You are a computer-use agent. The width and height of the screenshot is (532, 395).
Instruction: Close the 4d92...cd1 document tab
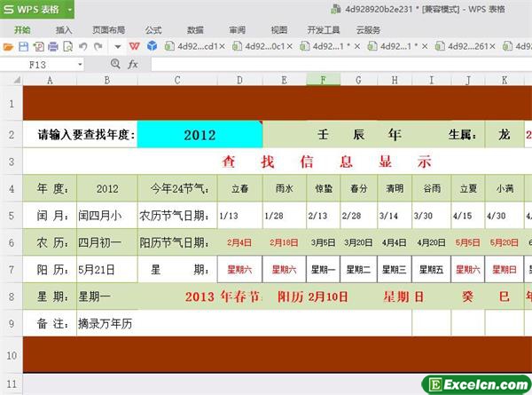(223, 46)
